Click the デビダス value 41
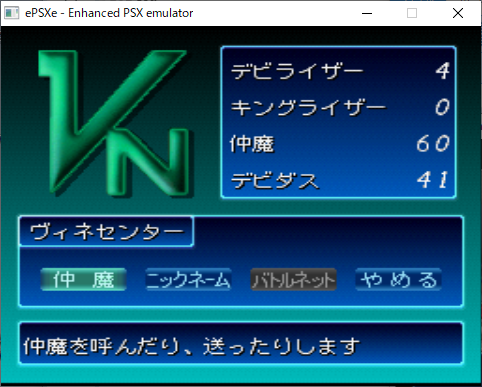482x387 pixels. click(432, 180)
